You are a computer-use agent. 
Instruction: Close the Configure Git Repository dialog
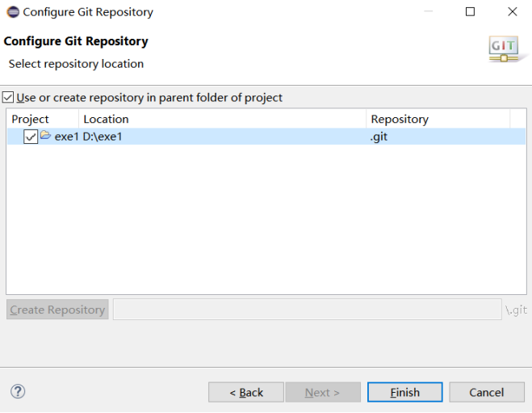pos(513,12)
